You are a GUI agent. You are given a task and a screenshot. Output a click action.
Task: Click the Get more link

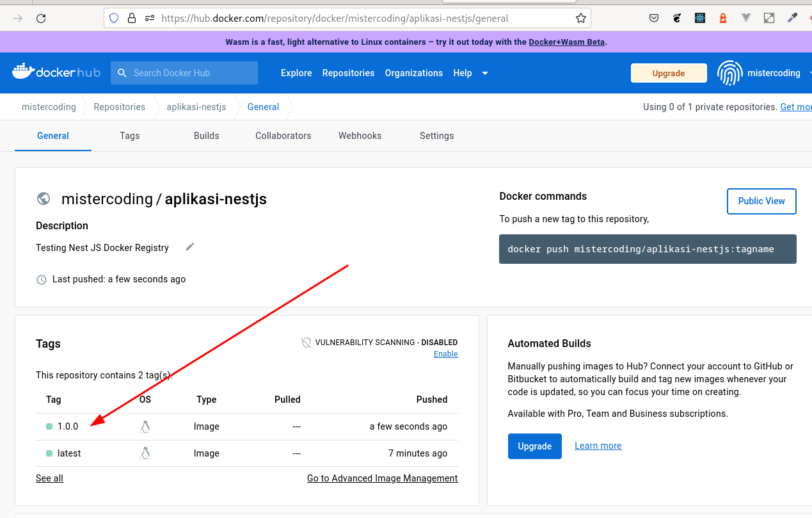[x=796, y=107]
